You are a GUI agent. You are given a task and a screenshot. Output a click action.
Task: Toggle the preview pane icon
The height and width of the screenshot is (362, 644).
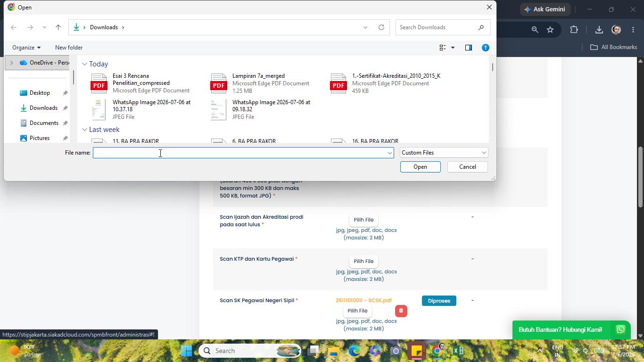468,48
